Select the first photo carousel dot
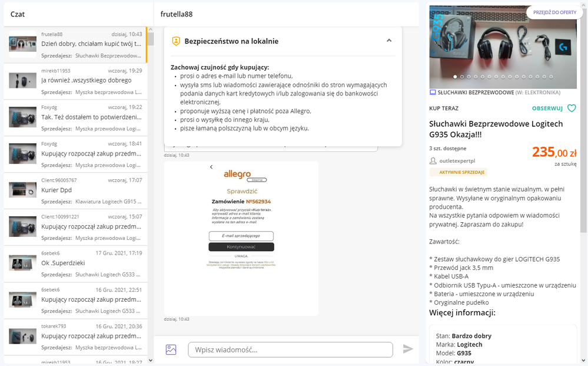 455,77
